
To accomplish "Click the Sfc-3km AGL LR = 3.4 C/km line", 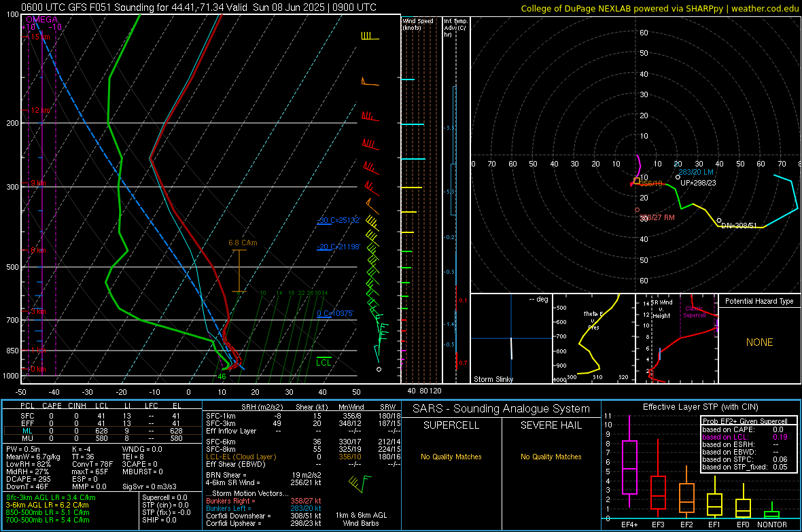I will coord(51,497).
